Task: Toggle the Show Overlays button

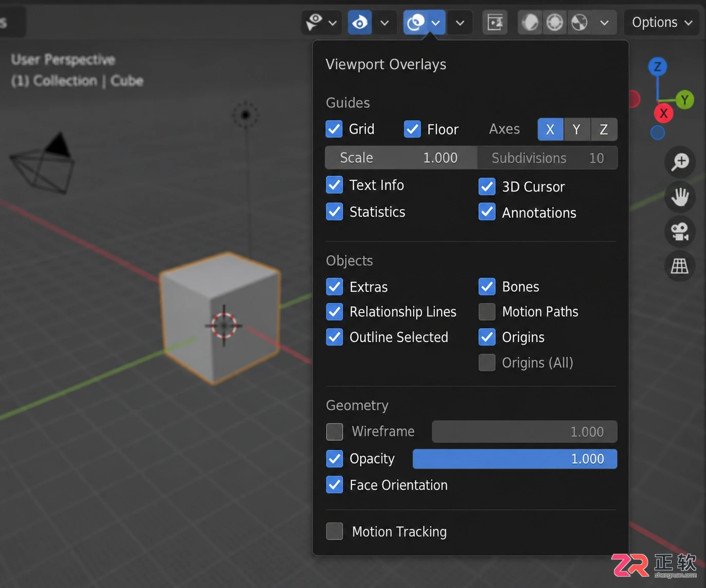Action: 416,23
